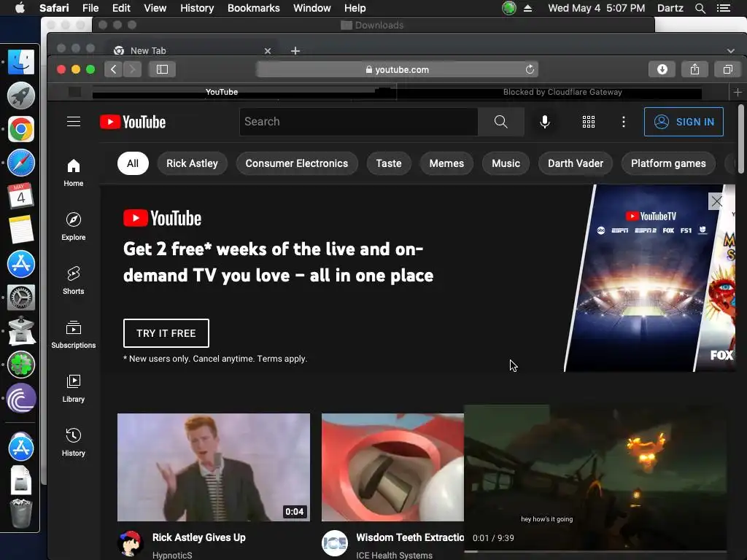Select the Platform games filter chip
The height and width of the screenshot is (560, 747).
click(668, 163)
